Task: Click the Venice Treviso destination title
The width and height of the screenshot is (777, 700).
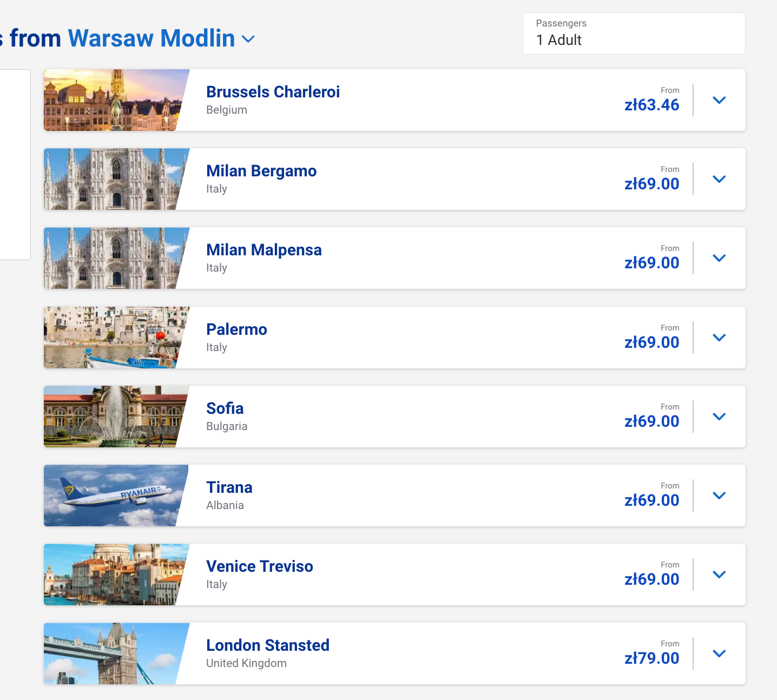Action: 260,566
